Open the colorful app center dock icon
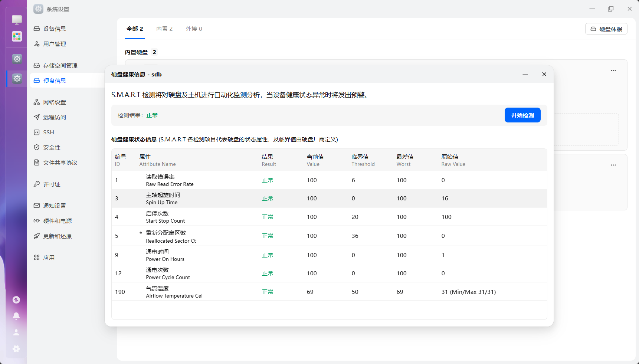The image size is (639, 364). [17, 36]
